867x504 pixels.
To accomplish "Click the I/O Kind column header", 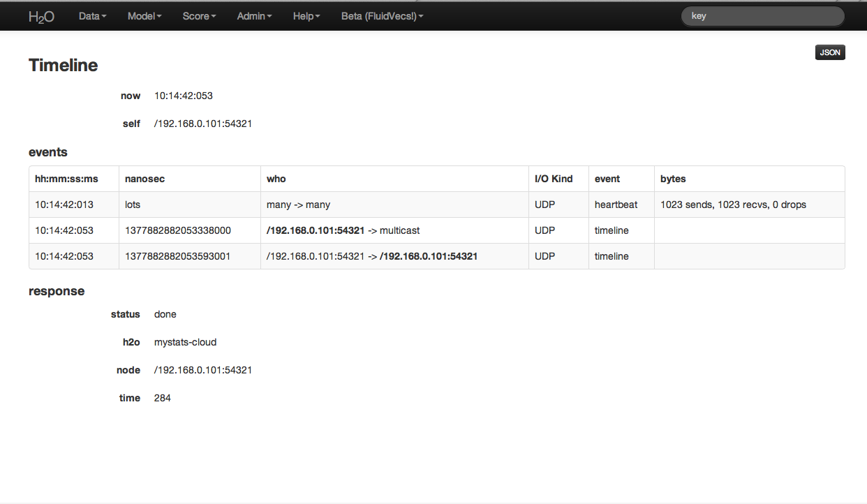I will point(554,179).
